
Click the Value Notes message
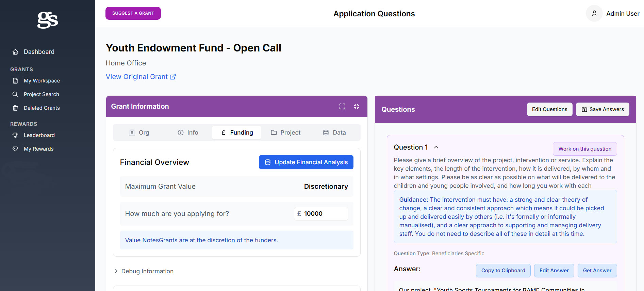click(236, 240)
